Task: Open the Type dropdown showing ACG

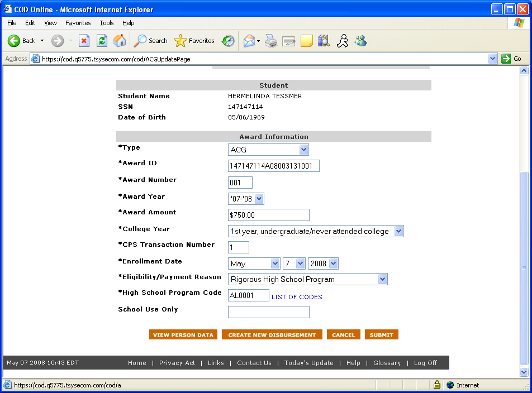Action: pos(268,150)
